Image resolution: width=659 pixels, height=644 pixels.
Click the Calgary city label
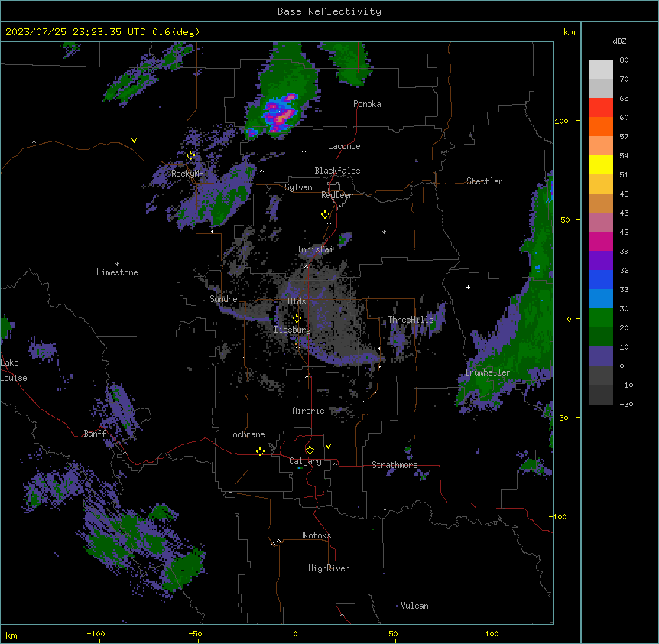(x=305, y=461)
